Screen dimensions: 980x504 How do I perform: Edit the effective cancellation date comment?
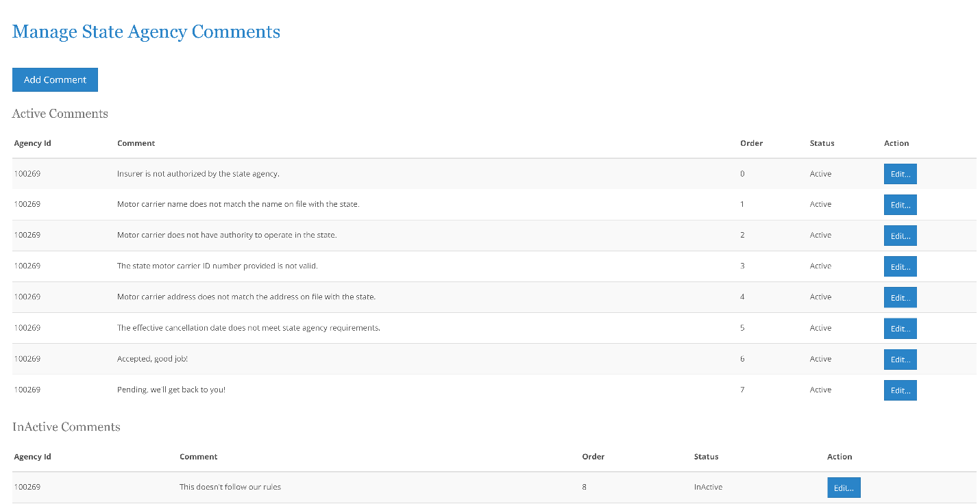coord(900,327)
